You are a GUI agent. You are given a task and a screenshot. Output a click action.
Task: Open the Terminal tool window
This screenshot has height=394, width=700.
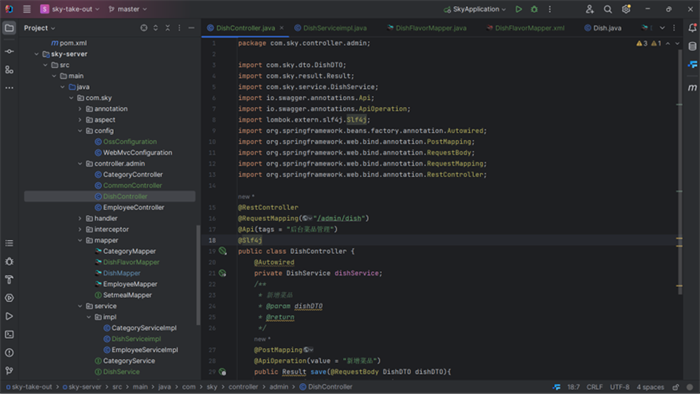pos(9,334)
